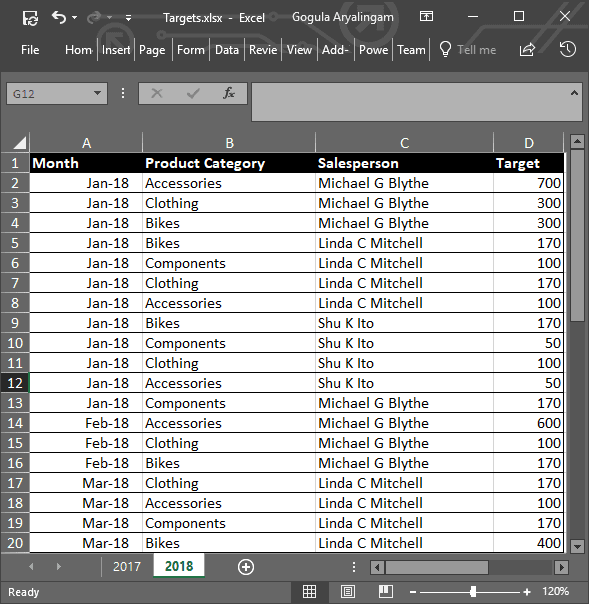Click the zoom slider handle
The image size is (589, 604).
473,592
